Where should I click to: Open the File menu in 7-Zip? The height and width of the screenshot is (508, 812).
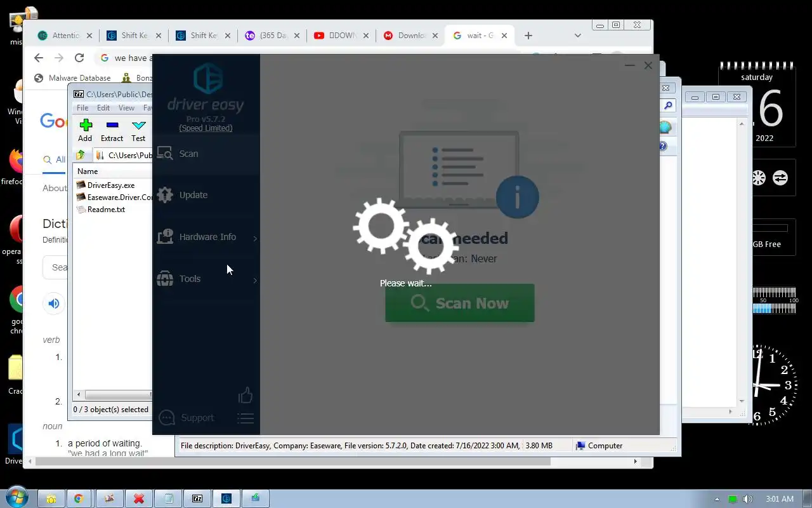[82, 108]
